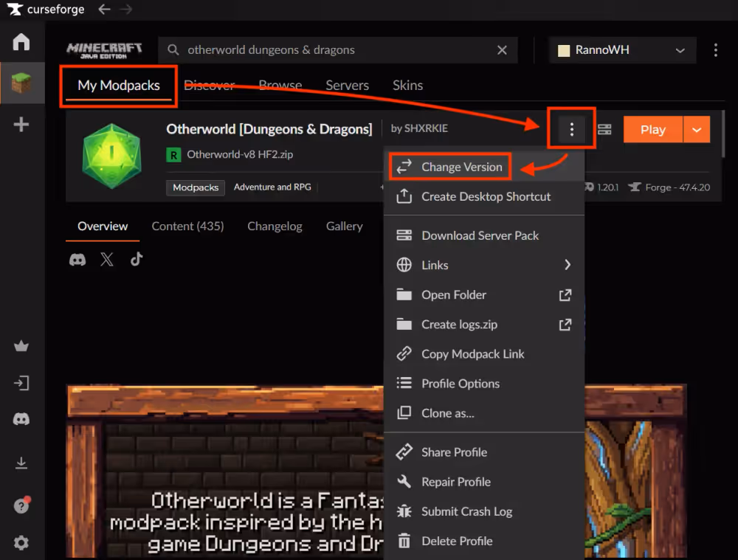Screen dimensions: 738x560
Task: Open the Play button dropdown arrow
Action: click(x=697, y=129)
